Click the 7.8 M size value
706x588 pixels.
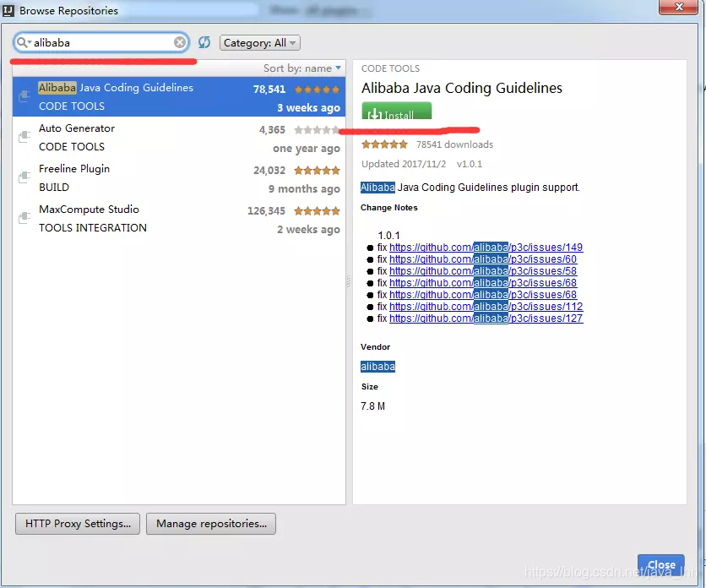(372, 406)
